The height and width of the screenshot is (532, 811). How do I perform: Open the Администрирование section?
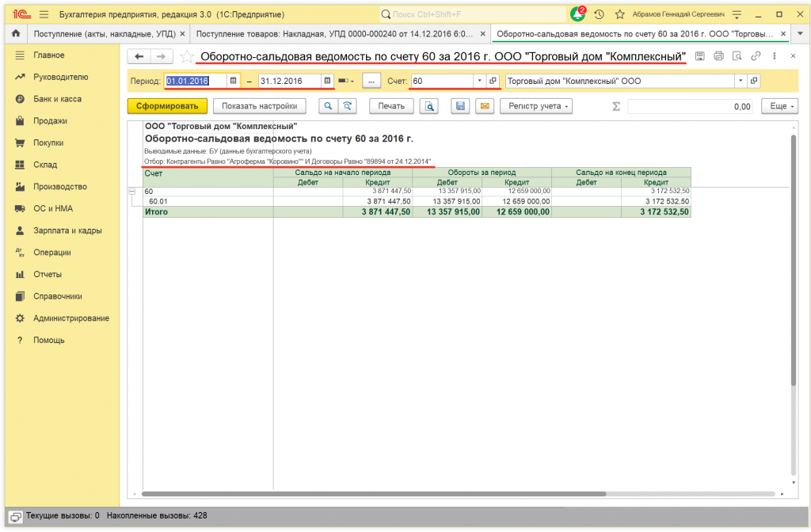71,318
